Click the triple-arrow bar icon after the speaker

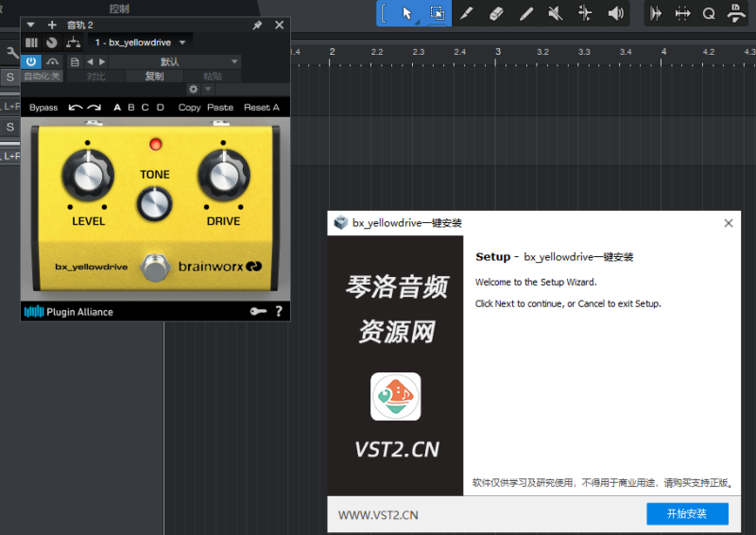656,13
